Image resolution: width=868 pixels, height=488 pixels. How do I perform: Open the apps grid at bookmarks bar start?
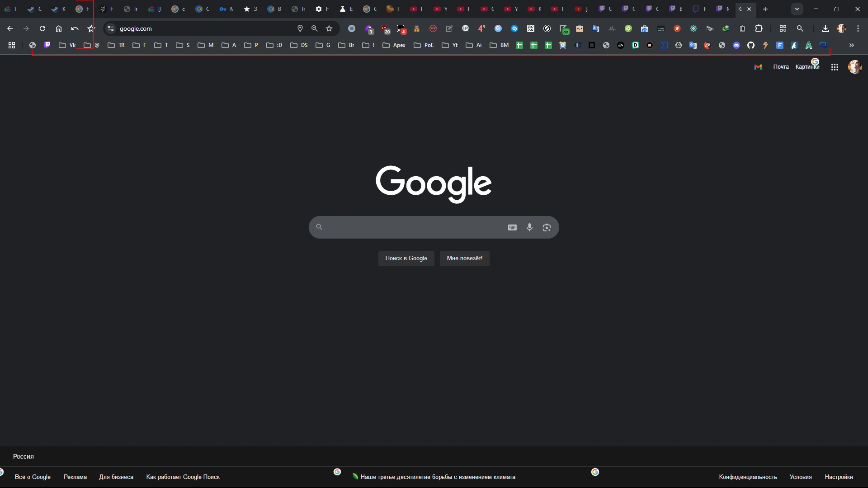click(x=12, y=45)
